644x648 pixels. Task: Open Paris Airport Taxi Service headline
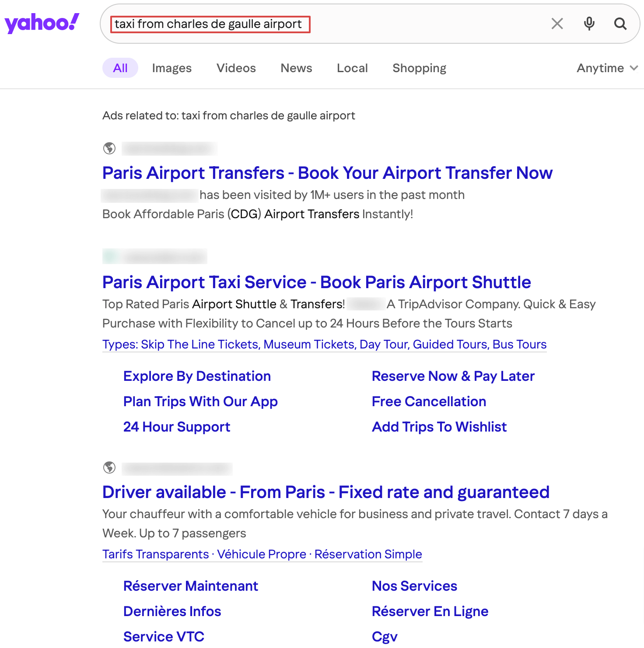pos(317,282)
